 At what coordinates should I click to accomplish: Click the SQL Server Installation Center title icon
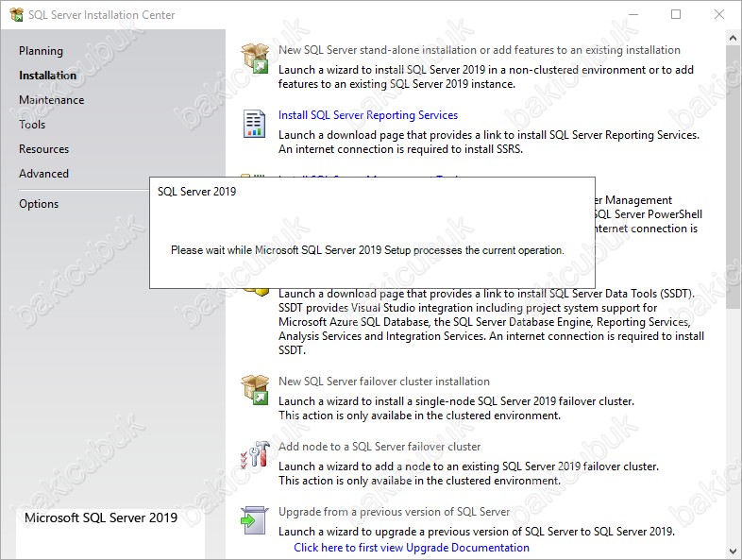click(x=16, y=15)
